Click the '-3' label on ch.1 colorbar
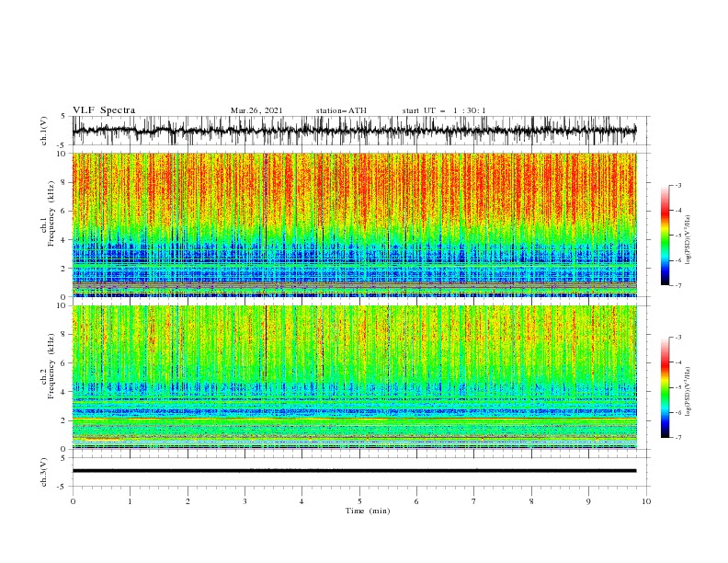Image resolution: width=728 pixels, height=563 pixels. tap(678, 185)
